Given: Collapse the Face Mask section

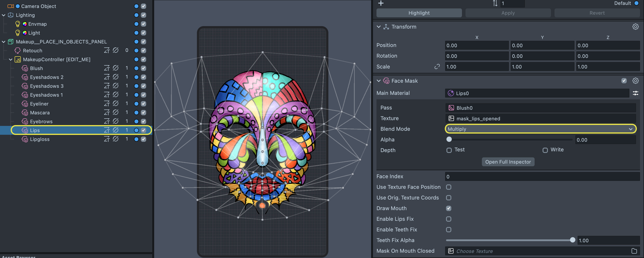Looking at the screenshot, I should pyautogui.click(x=378, y=81).
